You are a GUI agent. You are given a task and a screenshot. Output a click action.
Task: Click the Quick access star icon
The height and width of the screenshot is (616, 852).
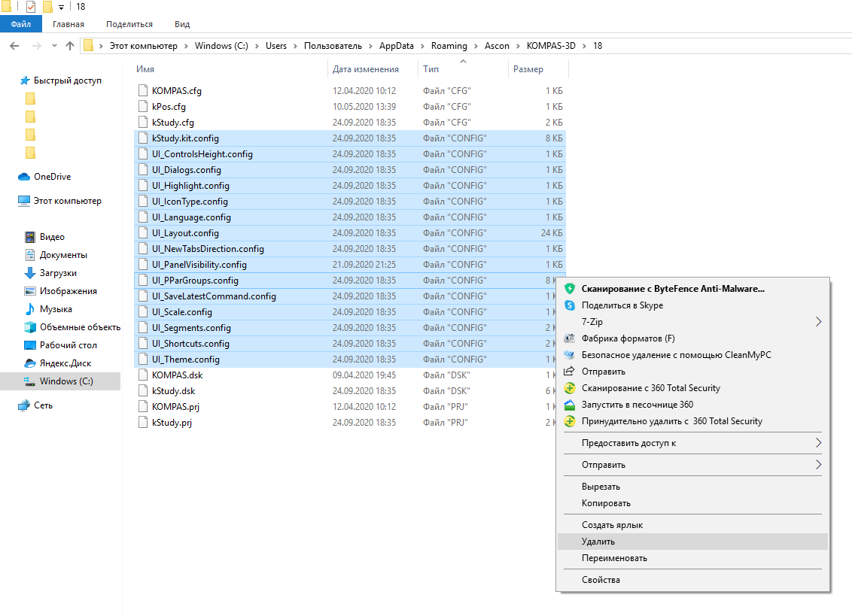coord(25,80)
